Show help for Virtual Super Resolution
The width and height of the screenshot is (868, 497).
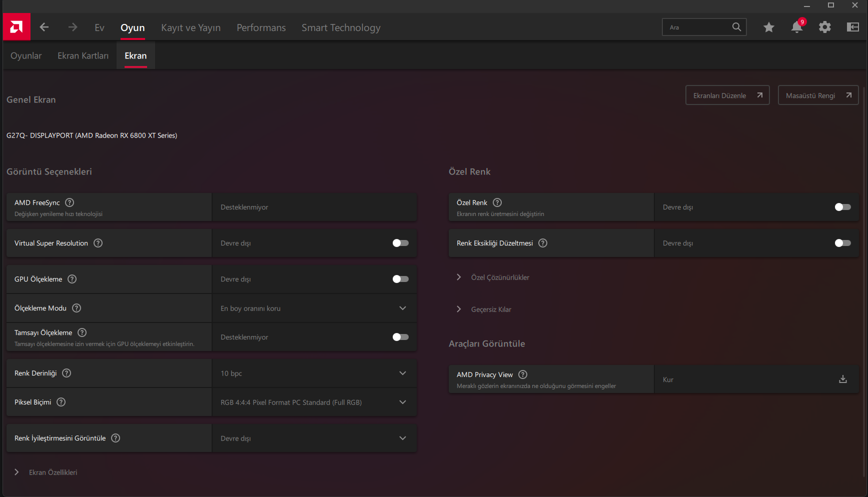click(98, 243)
